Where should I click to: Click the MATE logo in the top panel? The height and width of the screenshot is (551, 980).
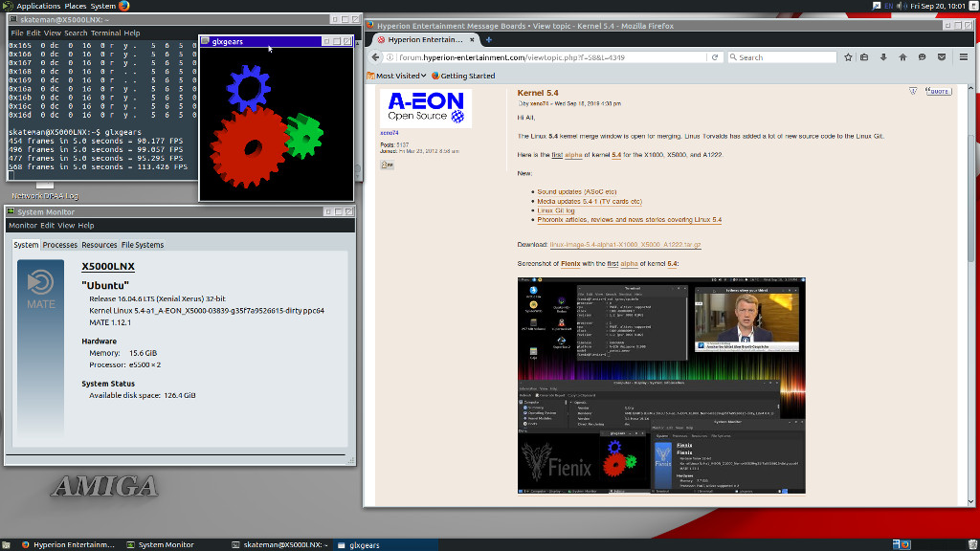coord(7,6)
